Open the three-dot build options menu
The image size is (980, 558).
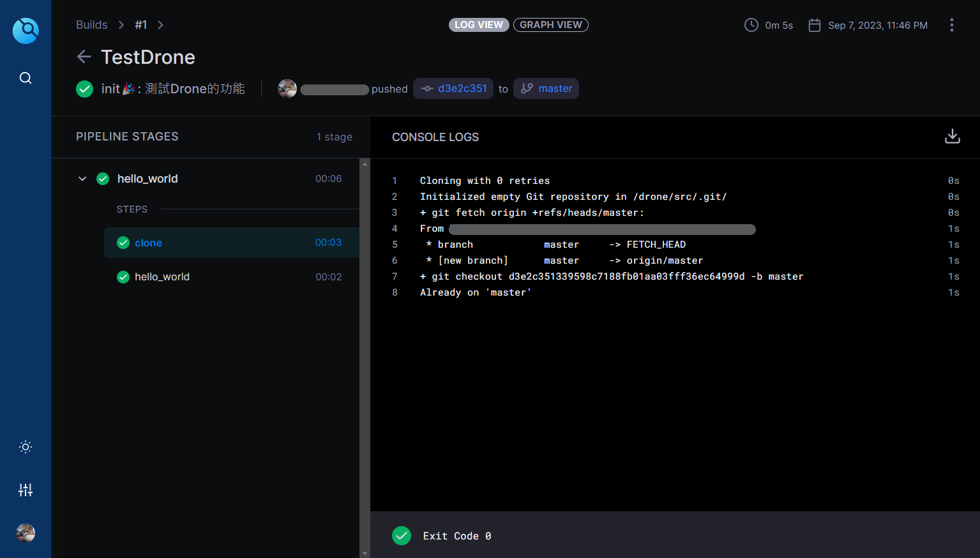[951, 25]
